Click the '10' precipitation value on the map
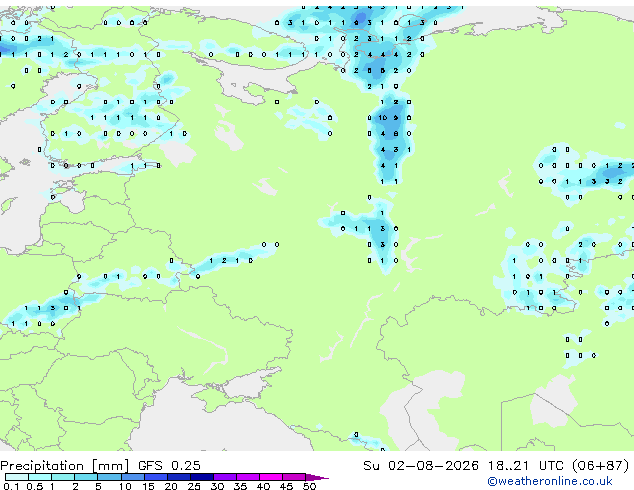The image size is (634, 490). coord(383,118)
